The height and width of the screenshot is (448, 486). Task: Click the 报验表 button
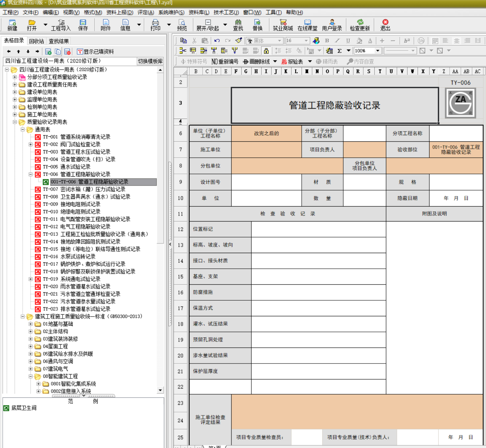[292, 62]
